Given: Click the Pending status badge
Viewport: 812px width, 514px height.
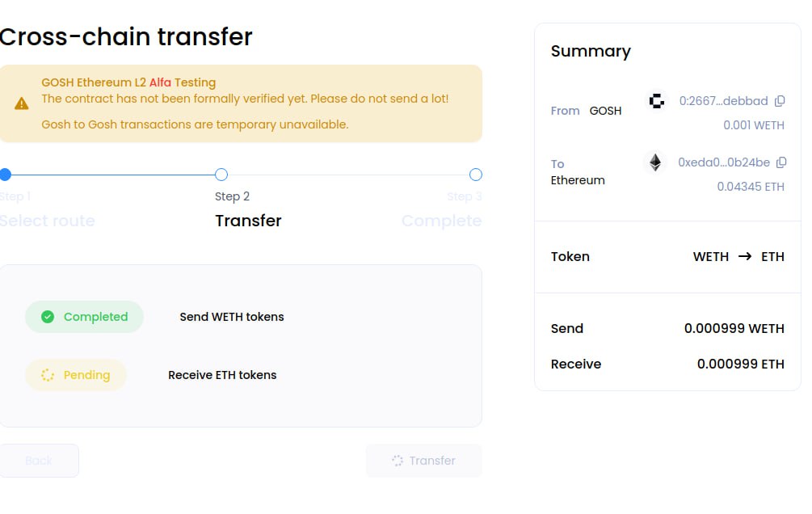Looking at the screenshot, I should pyautogui.click(x=76, y=375).
